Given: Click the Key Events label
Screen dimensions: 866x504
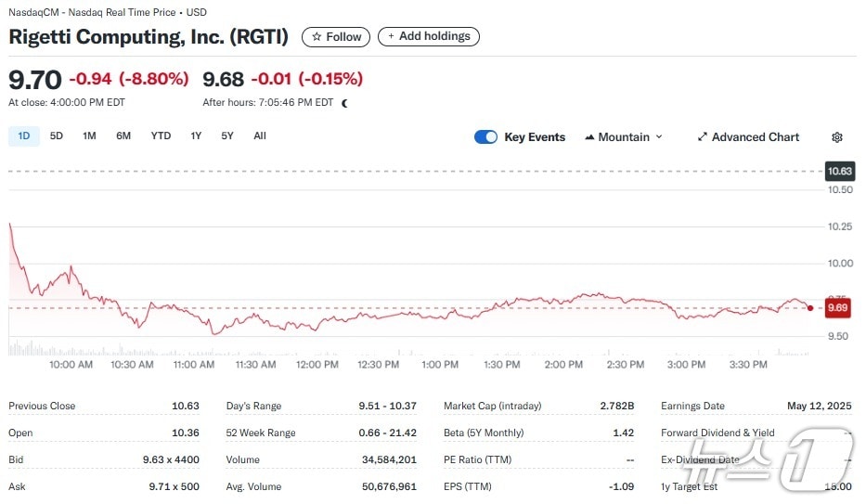Looking at the screenshot, I should [x=535, y=137].
